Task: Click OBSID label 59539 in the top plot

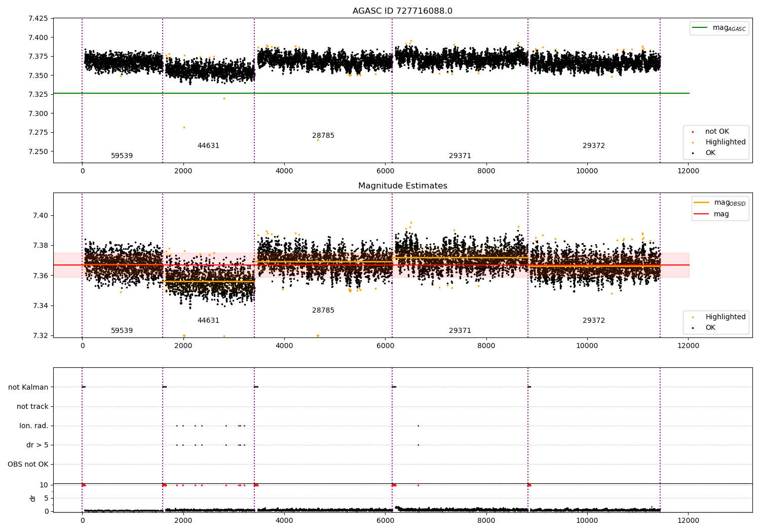Action: [x=122, y=156]
